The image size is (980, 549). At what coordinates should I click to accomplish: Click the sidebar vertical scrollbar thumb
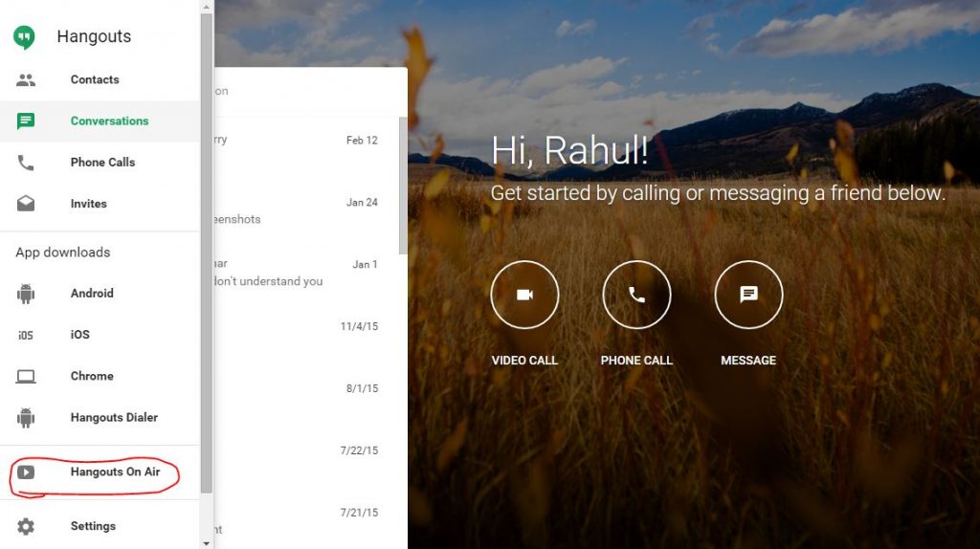[x=207, y=253]
